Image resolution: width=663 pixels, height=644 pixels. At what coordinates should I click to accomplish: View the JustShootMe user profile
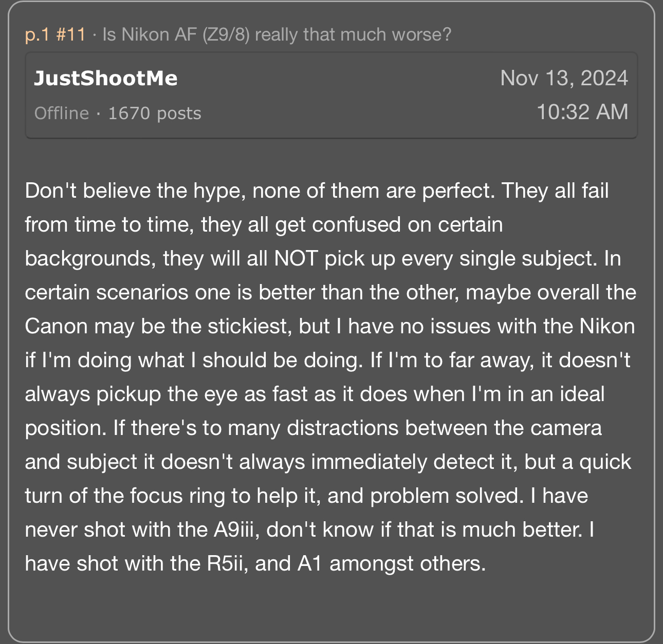pyautogui.click(x=106, y=79)
